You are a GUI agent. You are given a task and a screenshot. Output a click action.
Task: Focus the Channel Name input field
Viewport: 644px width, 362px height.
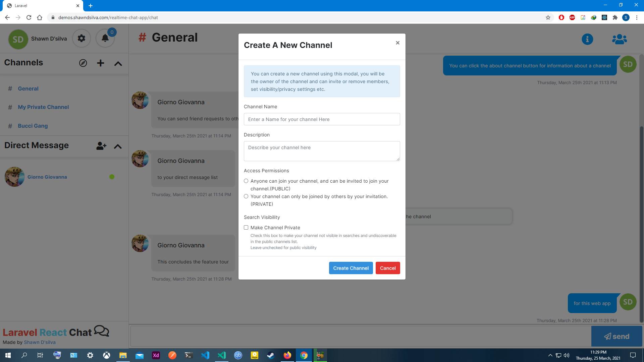click(322, 119)
